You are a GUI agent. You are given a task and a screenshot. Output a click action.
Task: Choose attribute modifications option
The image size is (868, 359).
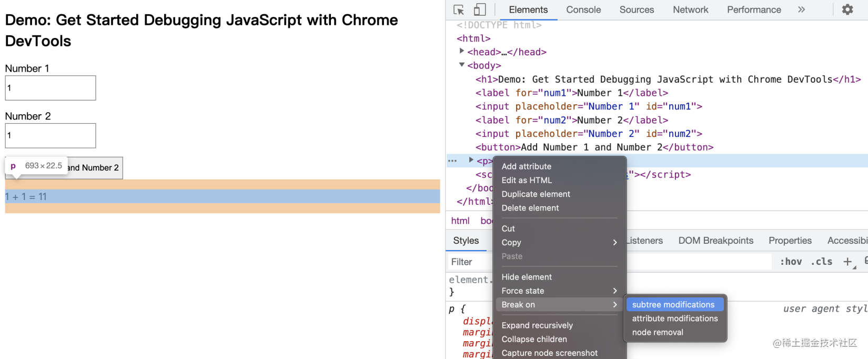pyautogui.click(x=675, y=318)
